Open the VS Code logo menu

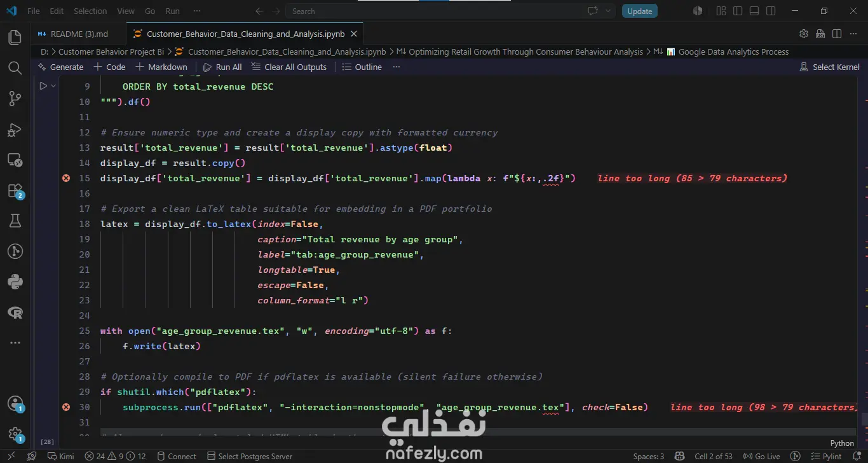click(x=11, y=11)
